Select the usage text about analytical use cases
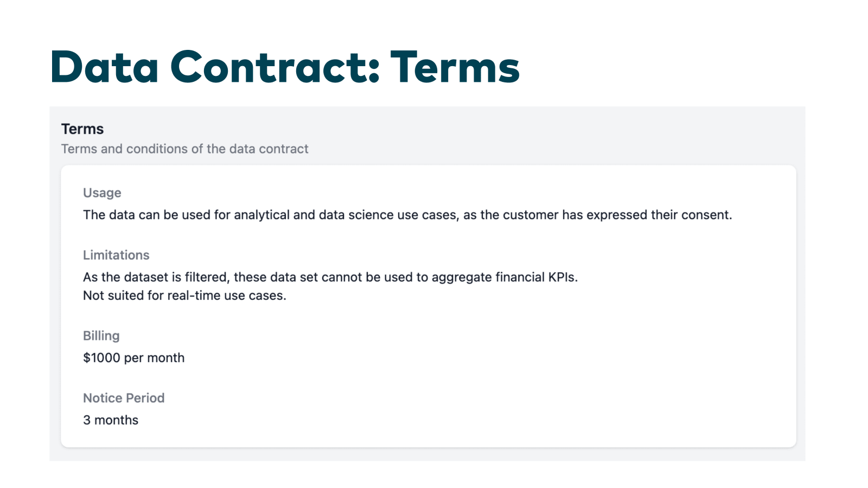Image resolution: width=868 pixels, height=488 pixels. (407, 215)
